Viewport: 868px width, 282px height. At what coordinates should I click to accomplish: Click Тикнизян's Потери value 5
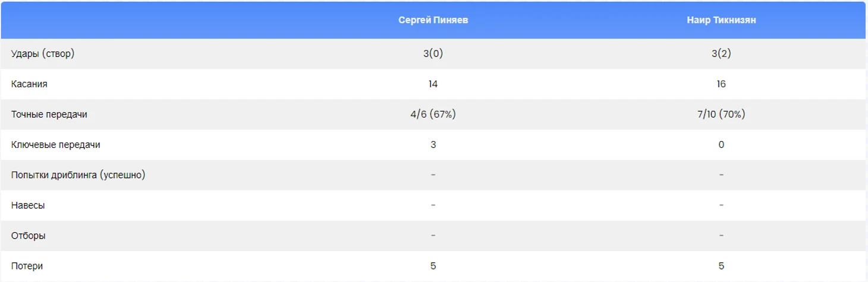point(721,266)
